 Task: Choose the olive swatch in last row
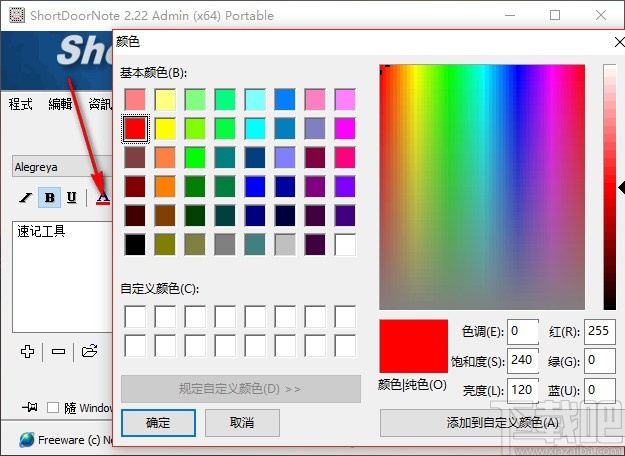tap(165, 244)
